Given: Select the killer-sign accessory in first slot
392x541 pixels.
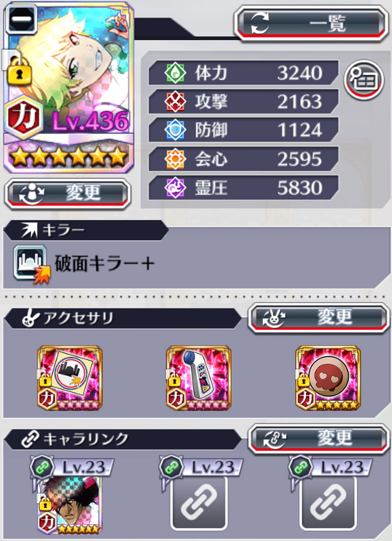Looking at the screenshot, I should [70, 378].
